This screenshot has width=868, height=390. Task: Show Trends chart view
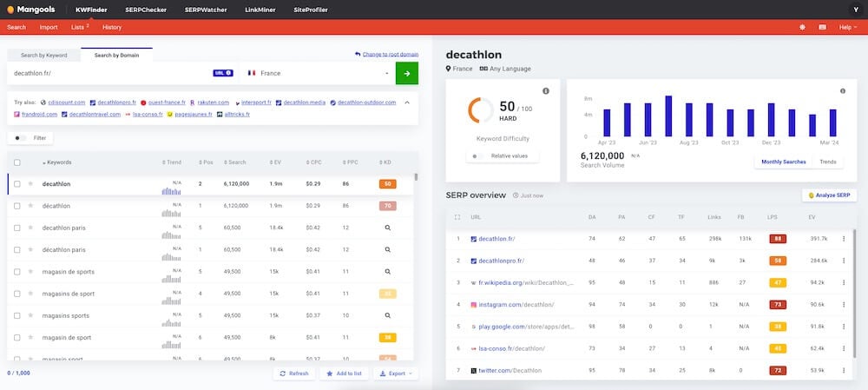coord(827,162)
